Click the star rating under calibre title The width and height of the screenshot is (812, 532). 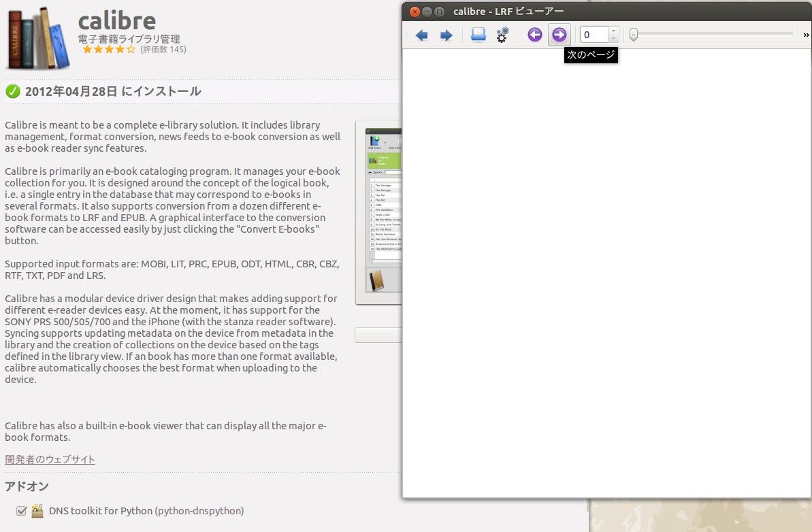109,49
